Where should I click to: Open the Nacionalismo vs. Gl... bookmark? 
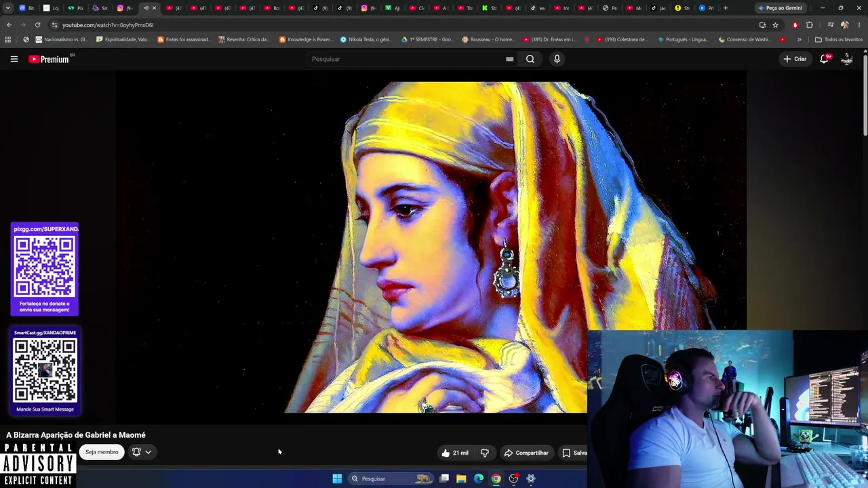pyautogui.click(x=62, y=39)
